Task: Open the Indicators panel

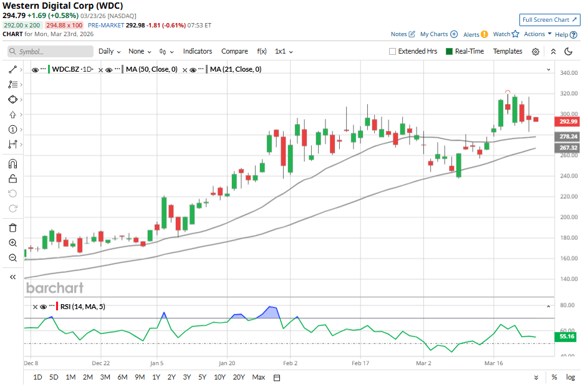Action: [x=198, y=51]
